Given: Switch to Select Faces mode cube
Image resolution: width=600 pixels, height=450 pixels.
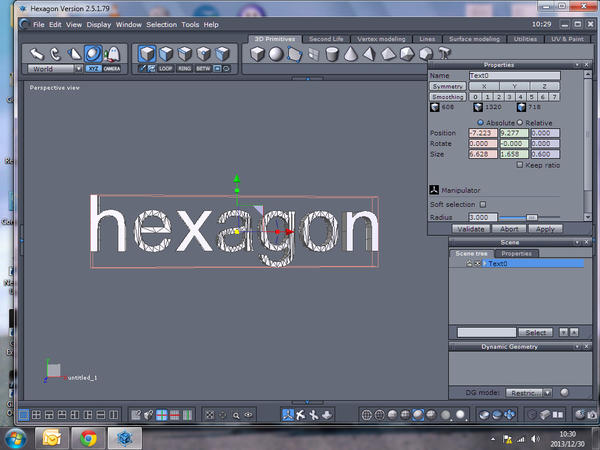Looking at the screenshot, I should pos(166,54).
